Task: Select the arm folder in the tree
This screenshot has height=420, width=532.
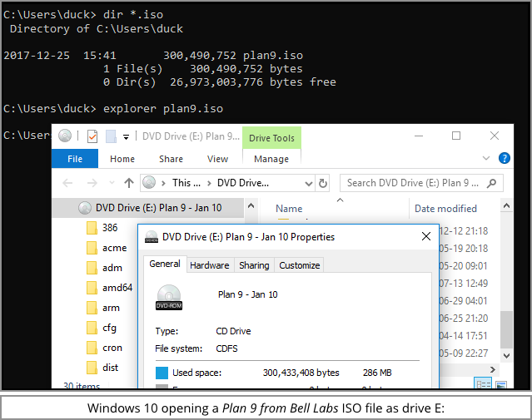Action: click(x=111, y=308)
